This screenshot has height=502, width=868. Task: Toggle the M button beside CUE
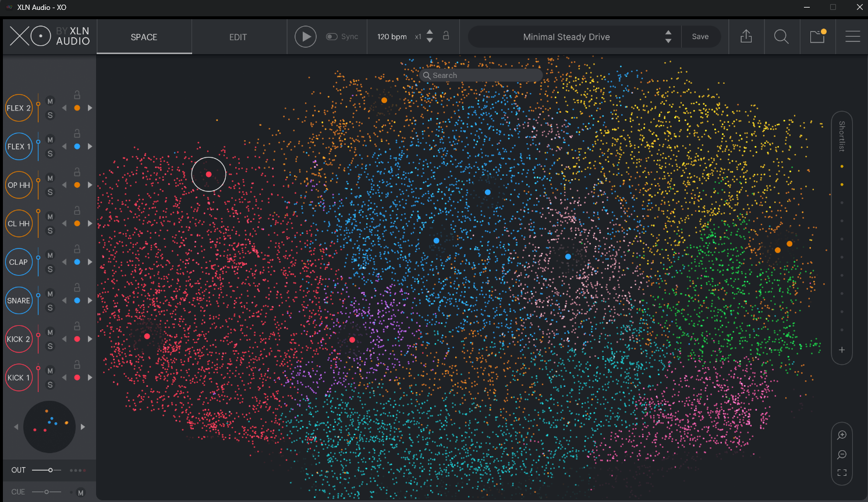[x=80, y=493]
